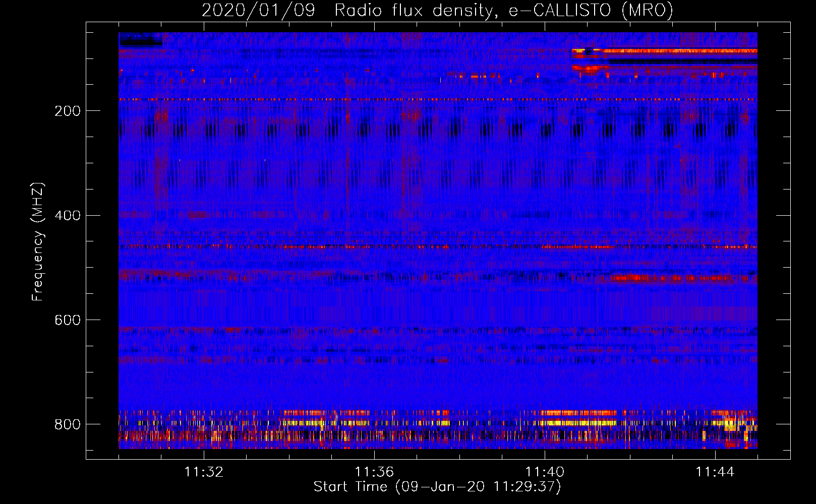Screen dimensions: 816x504
Task: Click the 11:44 time tick label
Action: pos(715,472)
